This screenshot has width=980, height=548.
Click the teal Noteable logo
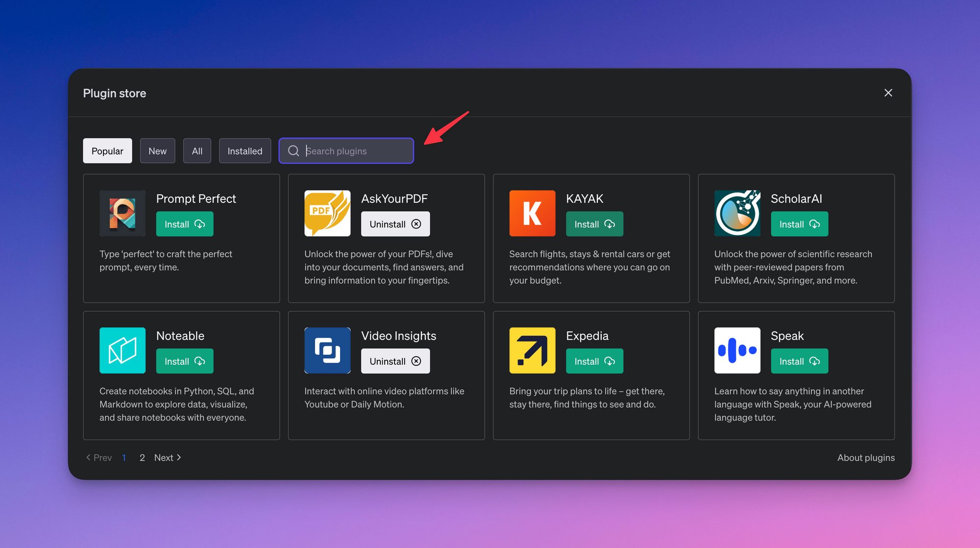click(122, 350)
